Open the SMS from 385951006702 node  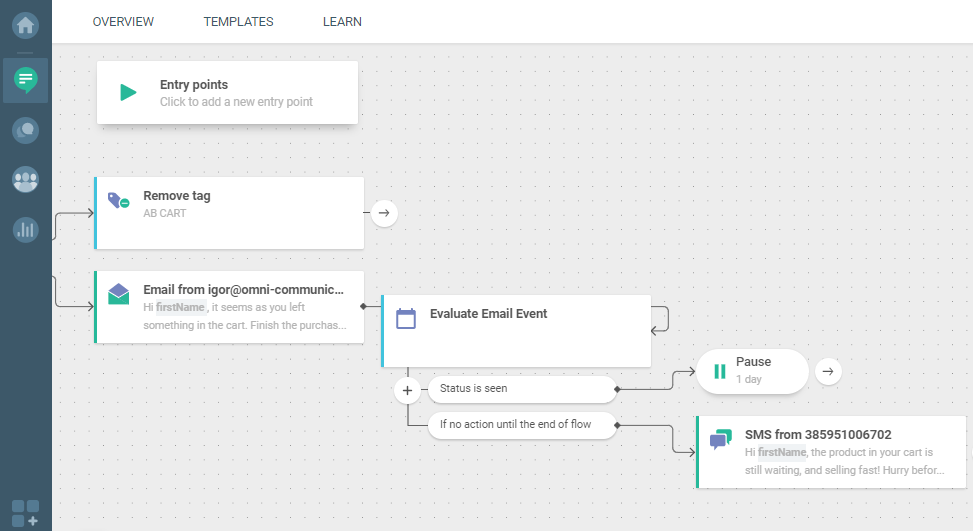tap(830, 451)
